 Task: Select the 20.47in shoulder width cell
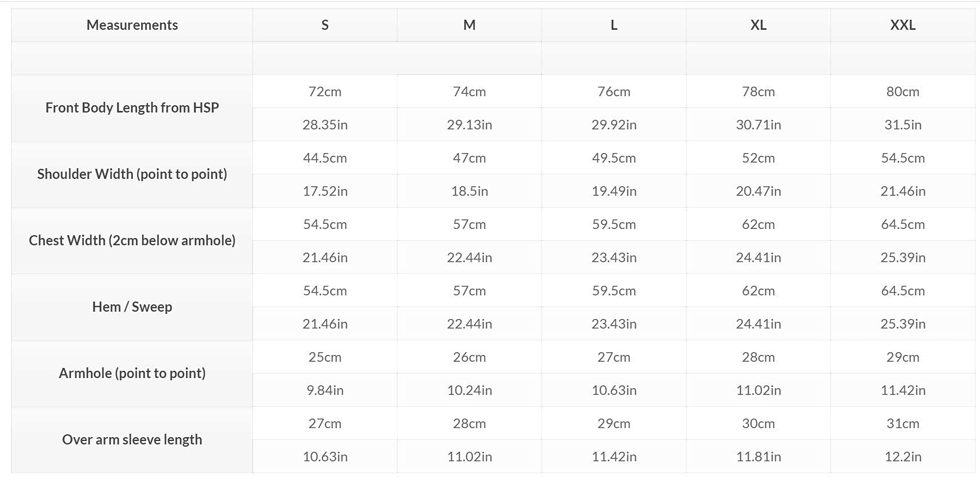click(x=758, y=191)
